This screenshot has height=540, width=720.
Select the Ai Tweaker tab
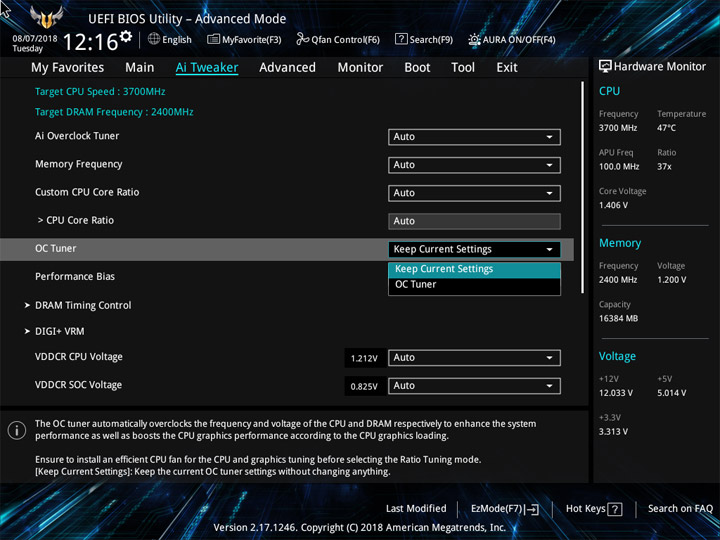(207, 68)
